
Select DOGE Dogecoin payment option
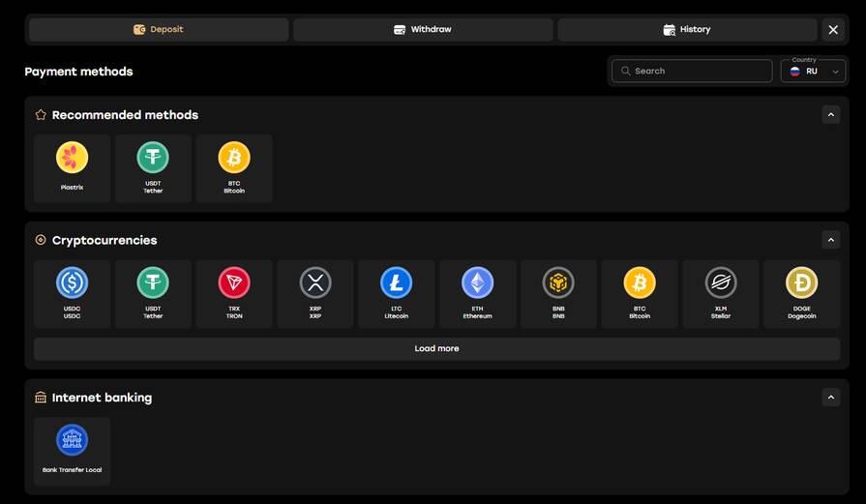801,293
